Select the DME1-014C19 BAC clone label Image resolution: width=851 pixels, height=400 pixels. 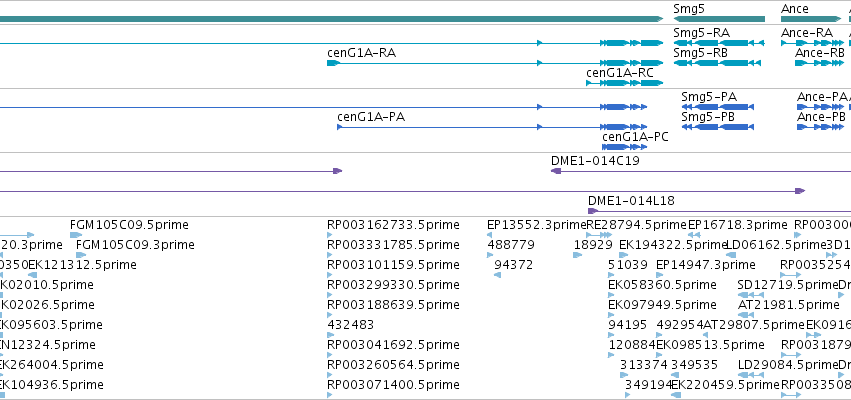595,161
